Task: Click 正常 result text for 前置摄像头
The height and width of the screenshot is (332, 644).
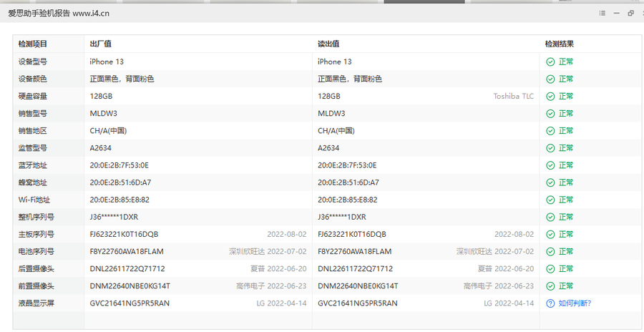Action: tap(566, 286)
